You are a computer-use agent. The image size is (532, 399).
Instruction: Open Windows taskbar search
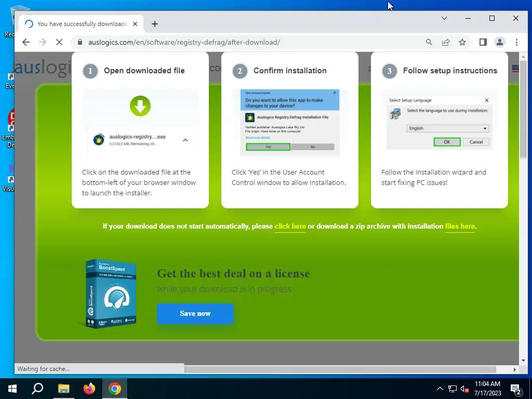click(x=37, y=389)
